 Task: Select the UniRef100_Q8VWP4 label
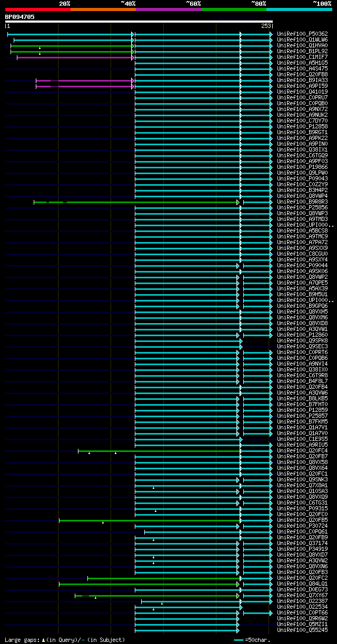[x=302, y=196]
